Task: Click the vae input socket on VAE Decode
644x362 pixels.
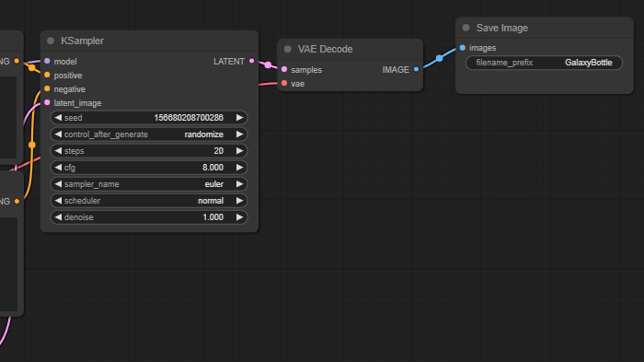Action: pos(284,84)
